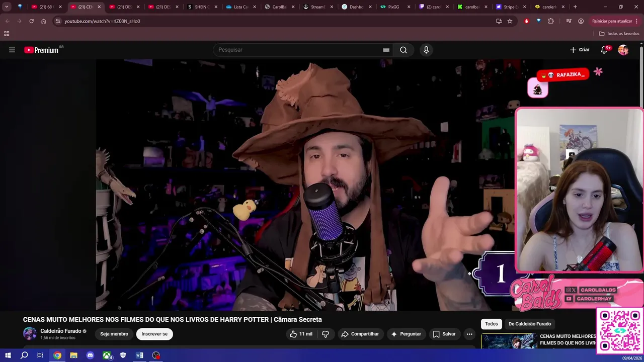Open the Windows Start menu
This screenshot has height=362, width=644.
click(x=8, y=355)
